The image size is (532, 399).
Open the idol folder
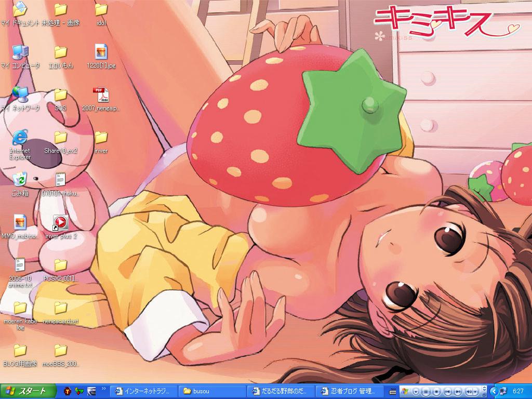click(101, 14)
